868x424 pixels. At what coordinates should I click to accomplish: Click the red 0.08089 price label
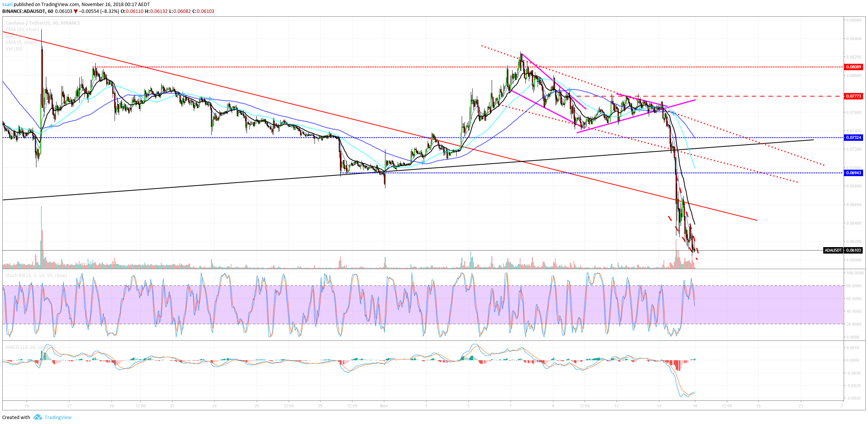(853, 67)
